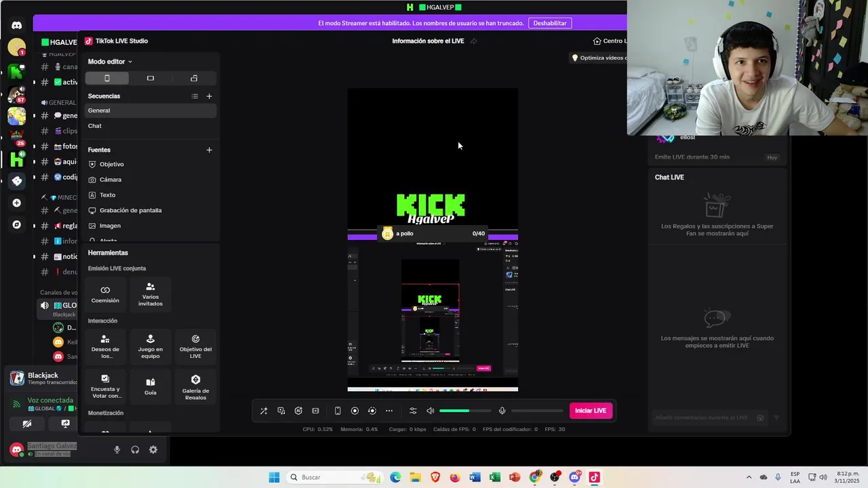The width and height of the screenshot is (868, 488).
Task: Adjust the microphone volume slider
Action: pos(537,411)
